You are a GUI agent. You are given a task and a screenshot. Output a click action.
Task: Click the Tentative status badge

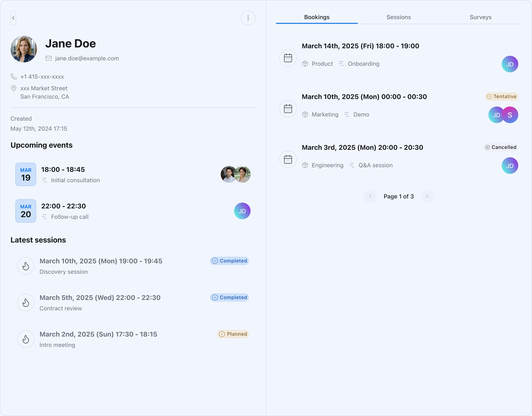(x=501, y=97)
